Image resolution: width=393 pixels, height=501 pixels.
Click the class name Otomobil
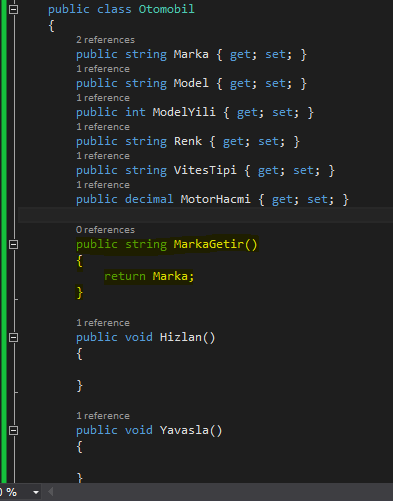click(166, 9)
